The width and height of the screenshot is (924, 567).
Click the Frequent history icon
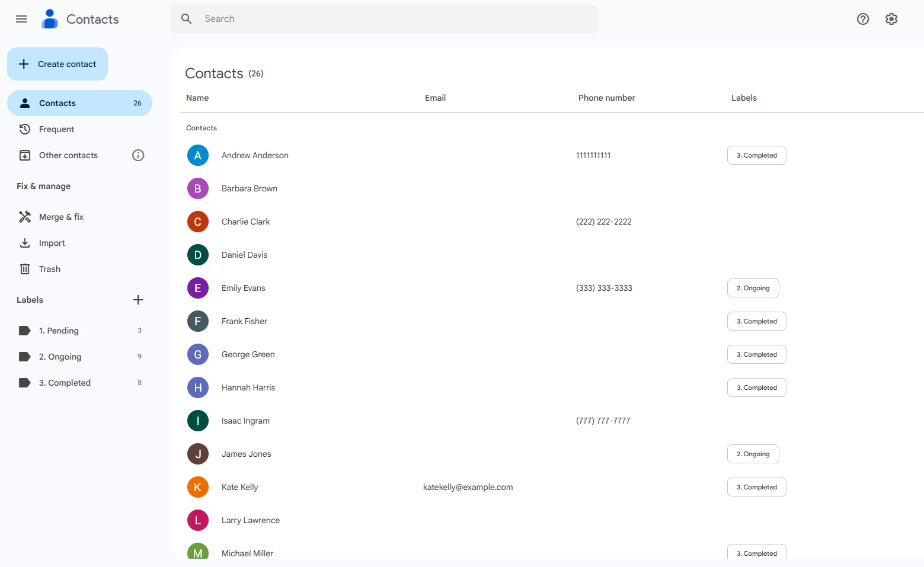tap(25, 129)
